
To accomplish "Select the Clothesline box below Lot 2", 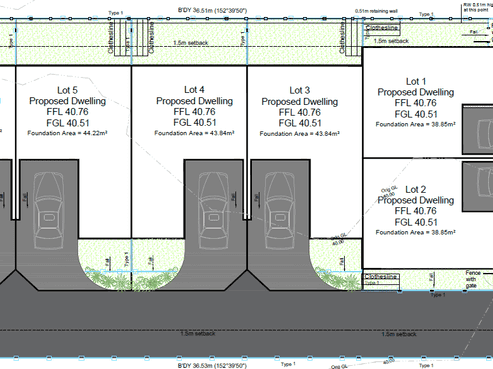I will click(x=381, y=276).
